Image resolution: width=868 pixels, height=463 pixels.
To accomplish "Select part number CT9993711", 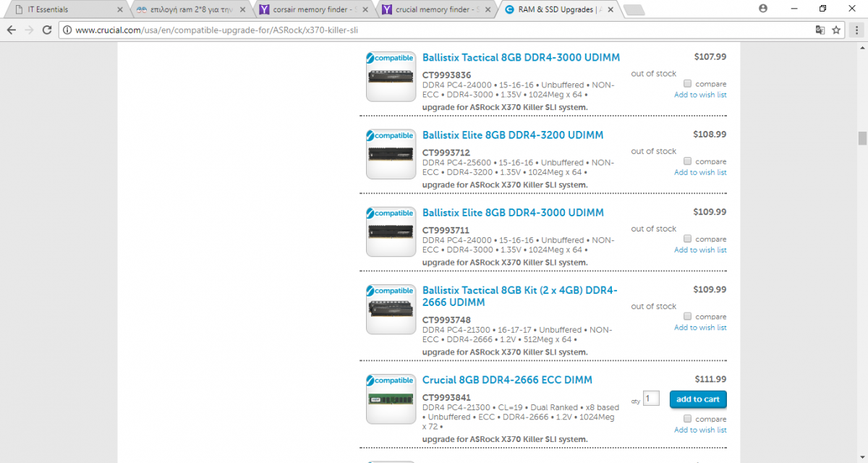I will 446,230.
